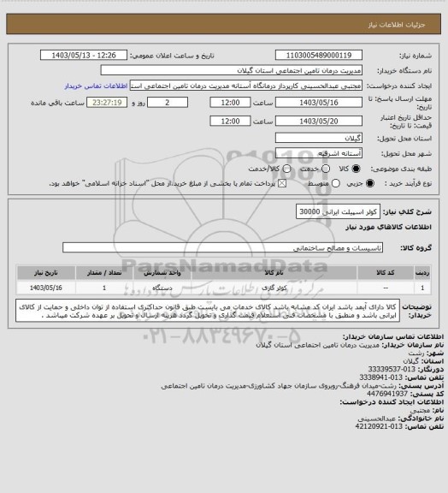448x493 pixels.
Task: Click the countdown timer 23:27:19
Action: click(107, 103)
